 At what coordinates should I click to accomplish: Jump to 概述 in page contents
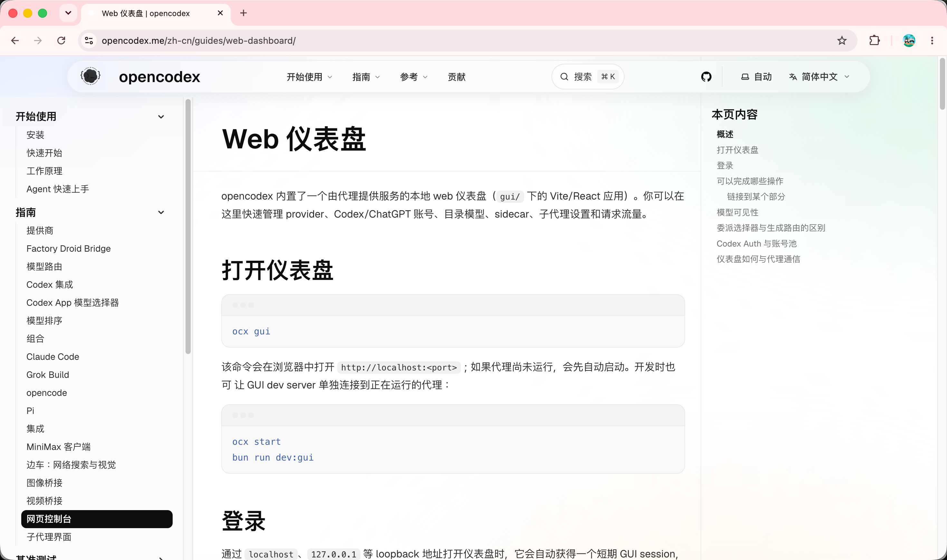click(x=725, y=134)
